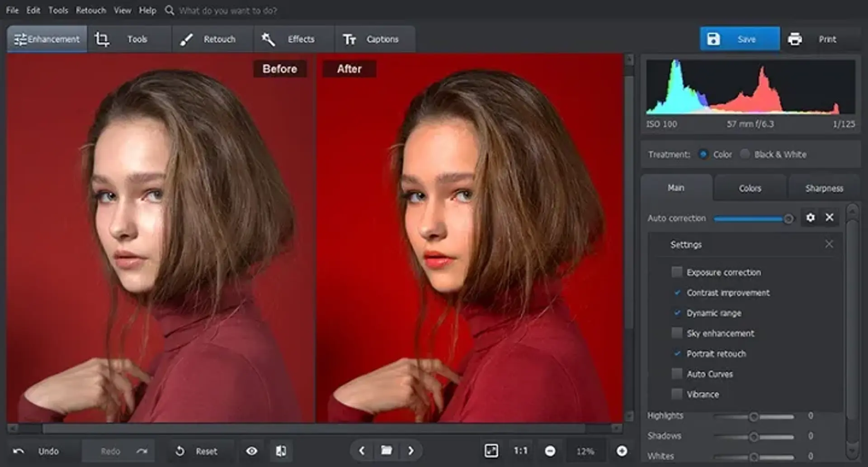Adjust the Auto correction slider

click(x=753, y=219)
